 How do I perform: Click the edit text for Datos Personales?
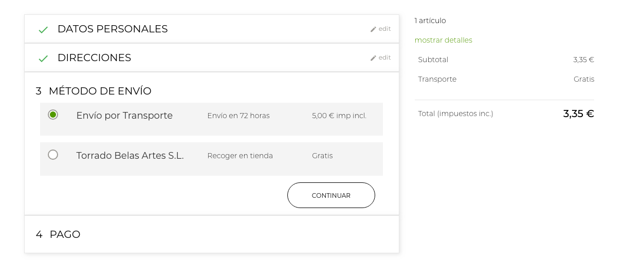point(384,29)
